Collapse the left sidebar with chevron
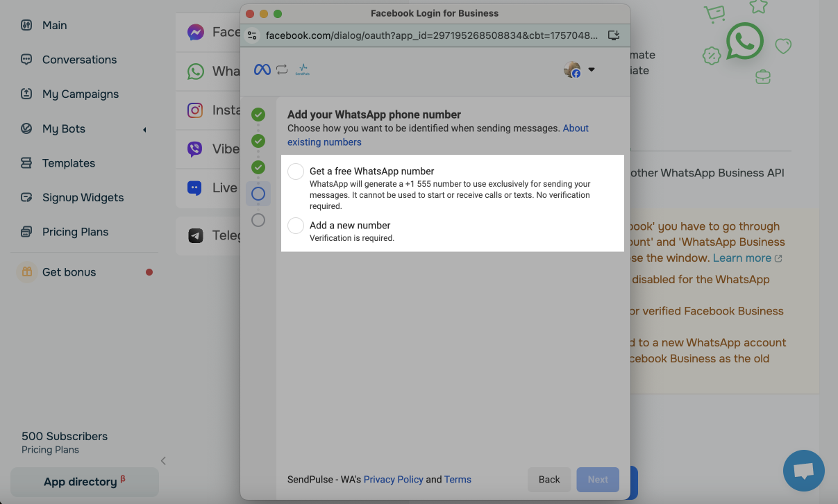The height and width of the screenshot is (504, 838). [163, 461]
